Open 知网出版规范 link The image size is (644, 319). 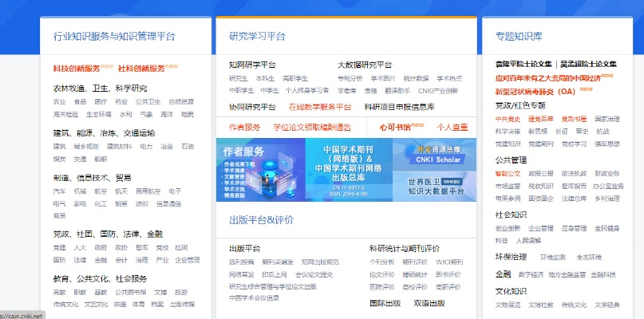320,262
